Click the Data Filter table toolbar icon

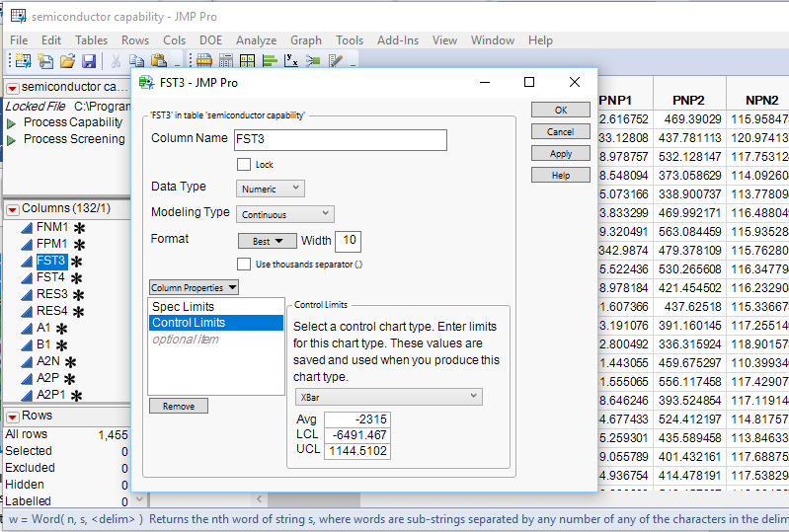tap(203, 61)
